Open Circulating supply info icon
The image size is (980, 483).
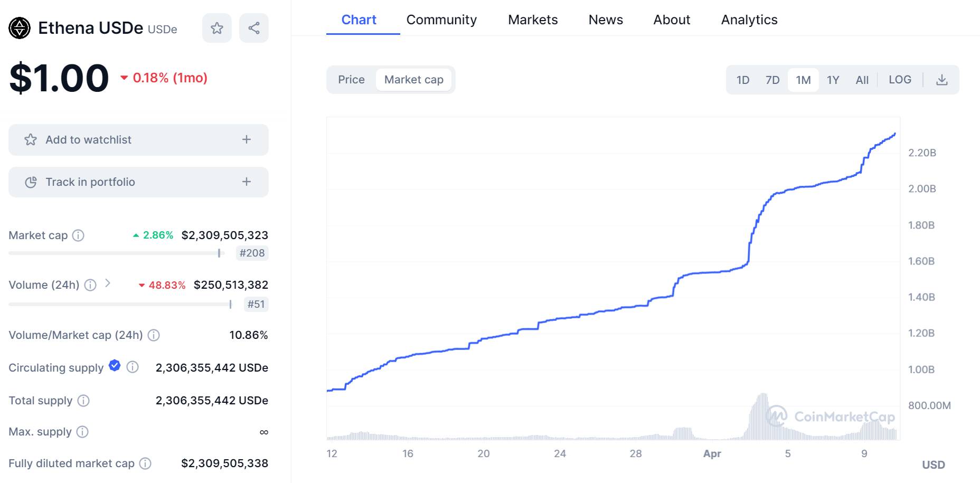133,367
